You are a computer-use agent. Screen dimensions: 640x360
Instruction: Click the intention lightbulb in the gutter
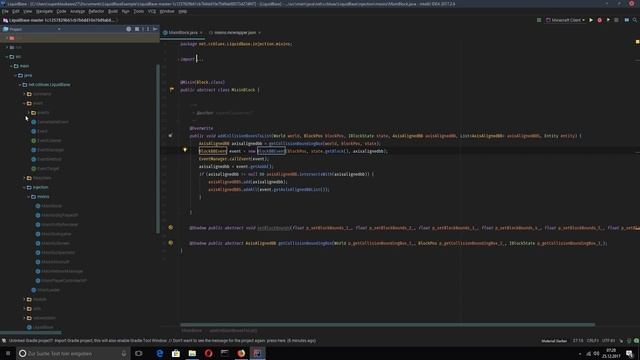click(x=185, y=150)
